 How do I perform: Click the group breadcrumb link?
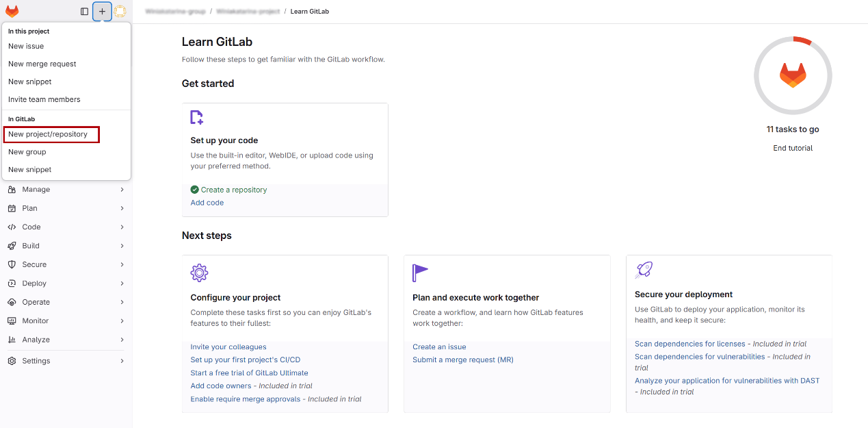coord(175,12)
